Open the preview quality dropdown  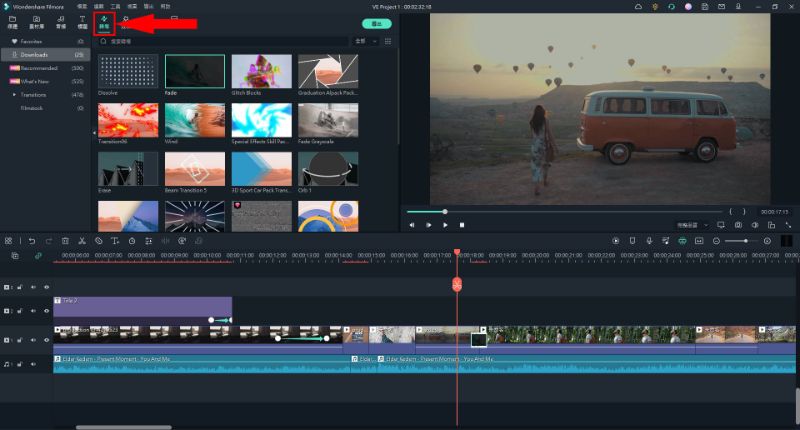coord(692,225)
